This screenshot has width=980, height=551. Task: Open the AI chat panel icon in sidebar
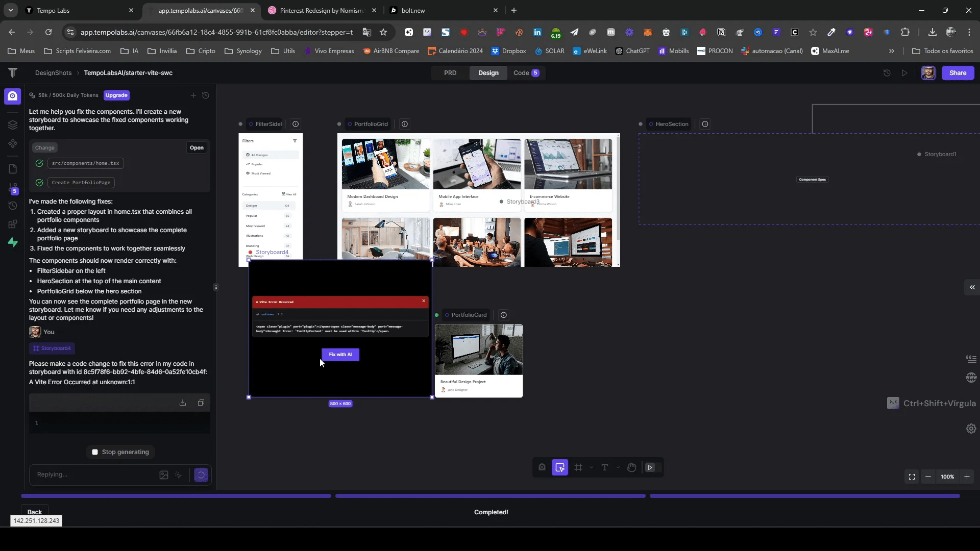12,96
